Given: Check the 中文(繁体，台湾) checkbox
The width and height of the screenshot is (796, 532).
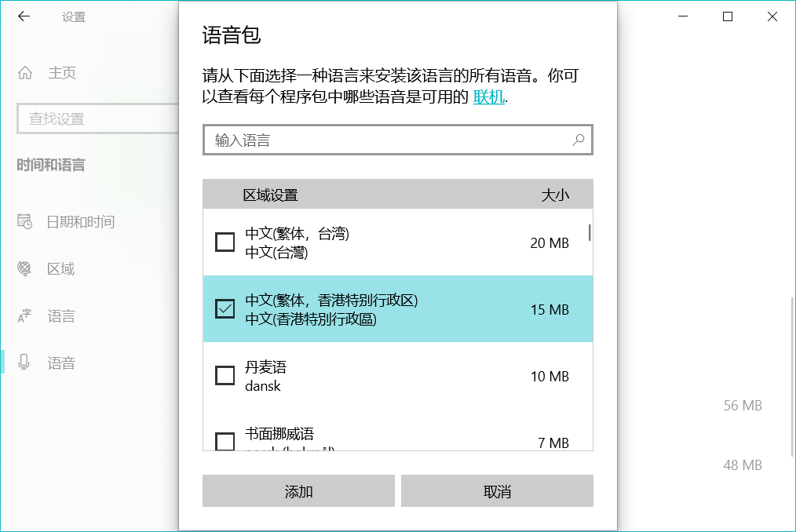Looking at the screenshot, I should point(224,242).
